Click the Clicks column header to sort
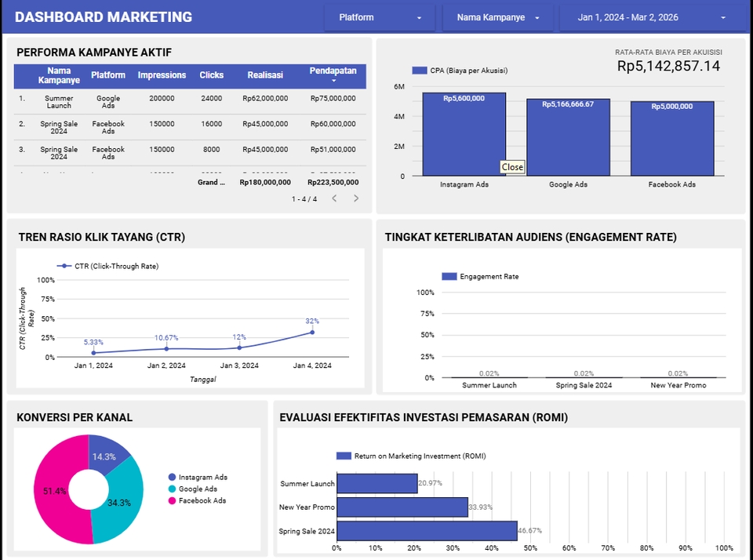The width and height of the screenshot is (753, 560). (212, 75)
